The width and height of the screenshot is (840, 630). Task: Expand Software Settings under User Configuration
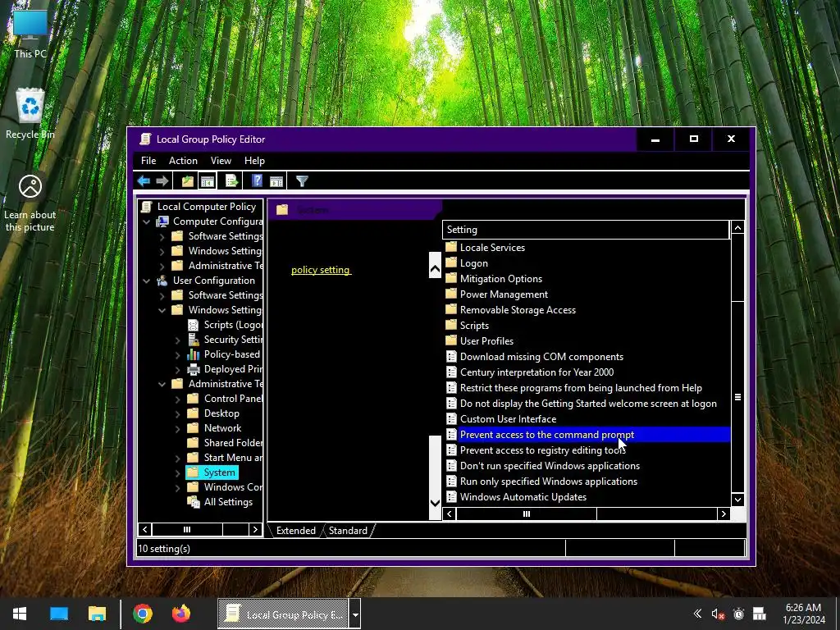162,295
